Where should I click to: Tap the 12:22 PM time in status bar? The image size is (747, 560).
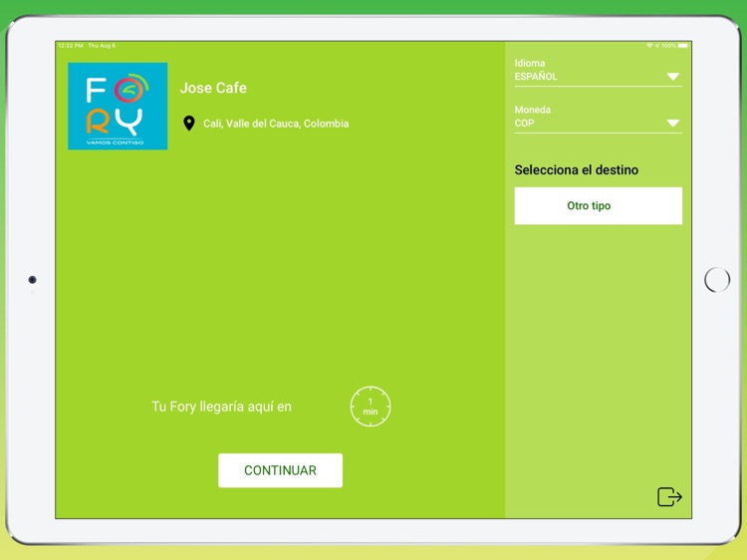[71, 46]
